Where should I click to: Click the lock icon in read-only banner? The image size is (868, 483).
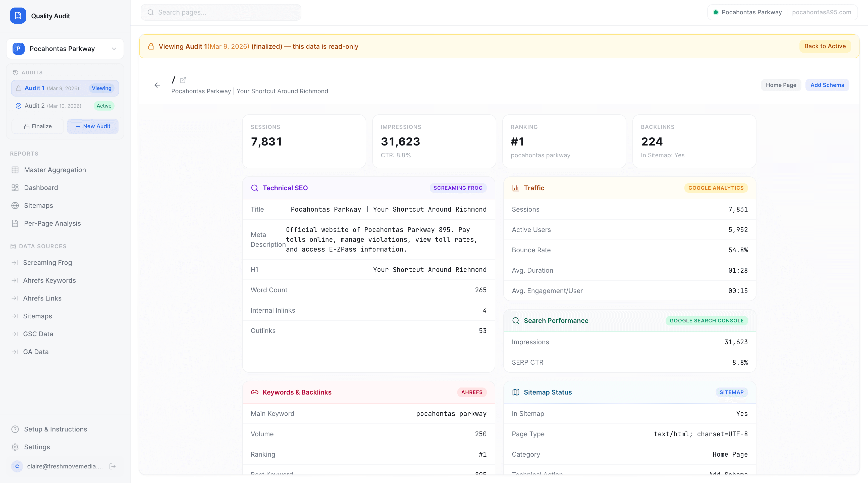coord(151,46)
